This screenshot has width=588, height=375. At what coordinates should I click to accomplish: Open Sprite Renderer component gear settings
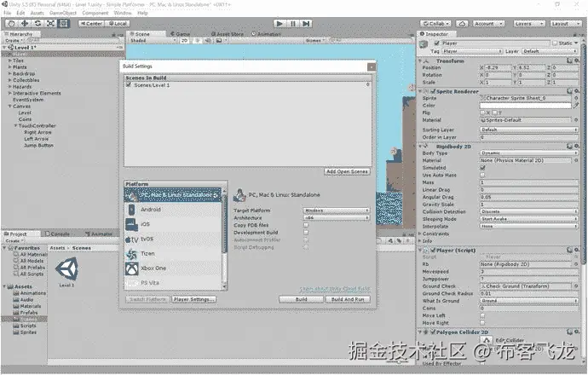[x=576, y=91]
